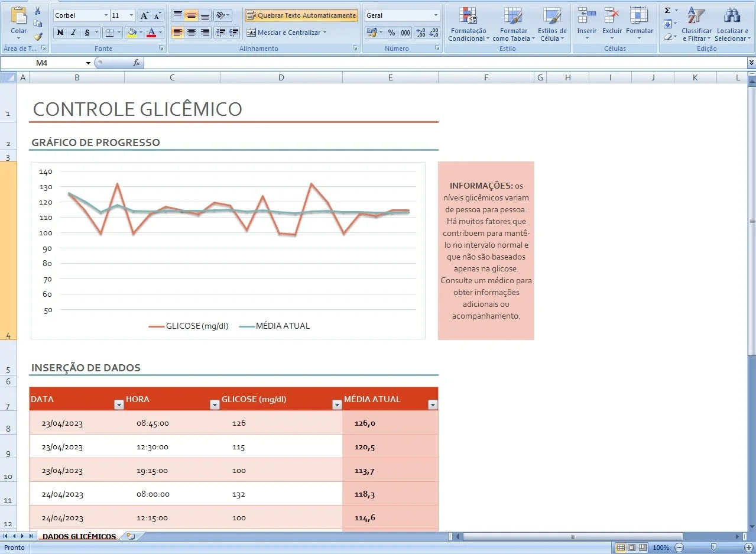The image size is (756, 554).
Task: Toggle center horizontal alignment
Action: (192, 33)
